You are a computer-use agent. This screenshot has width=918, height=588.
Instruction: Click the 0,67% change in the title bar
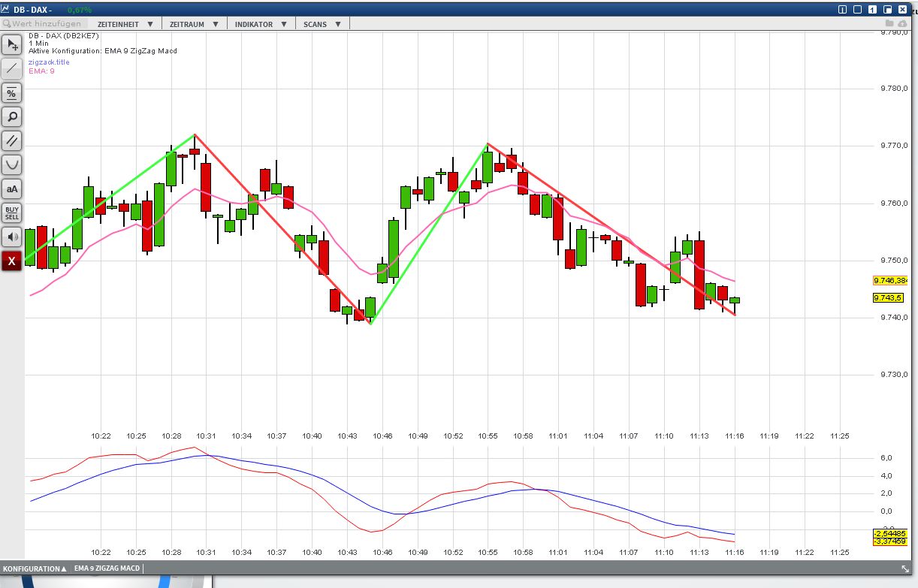(80, 10)
